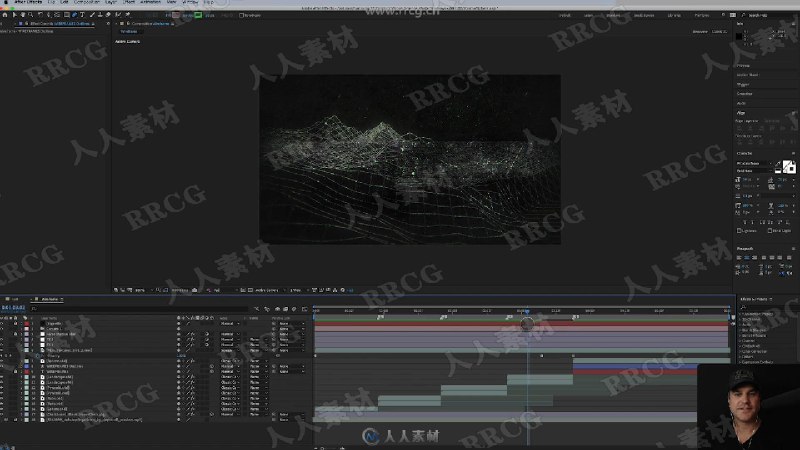Click first icon in viewer bottom-left controls
800x450 pixels.
point(115,290)
